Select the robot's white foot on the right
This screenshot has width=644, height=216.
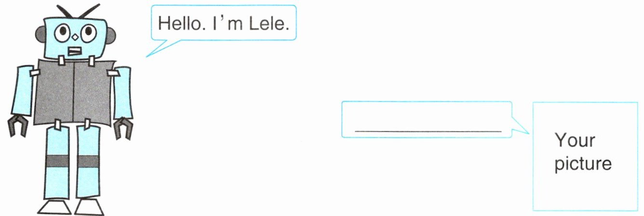coord(91,207)
